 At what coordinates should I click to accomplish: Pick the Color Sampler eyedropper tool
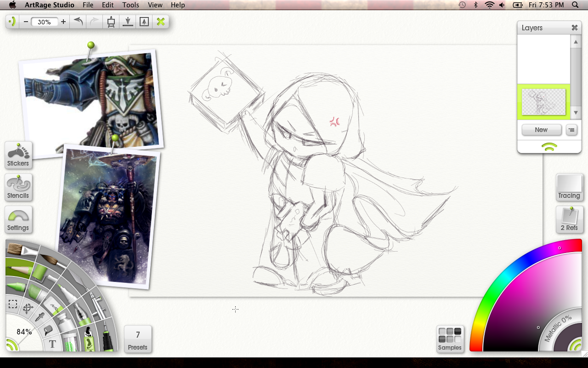coord(40,317)
